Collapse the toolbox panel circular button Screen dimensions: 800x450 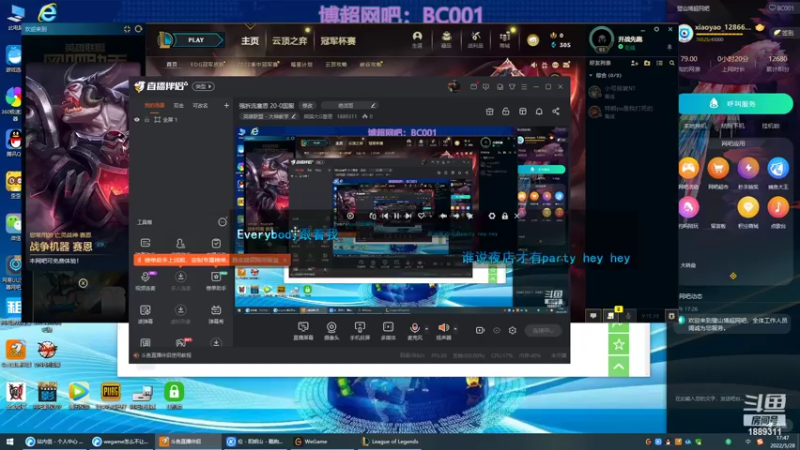(x=222, y=222)
